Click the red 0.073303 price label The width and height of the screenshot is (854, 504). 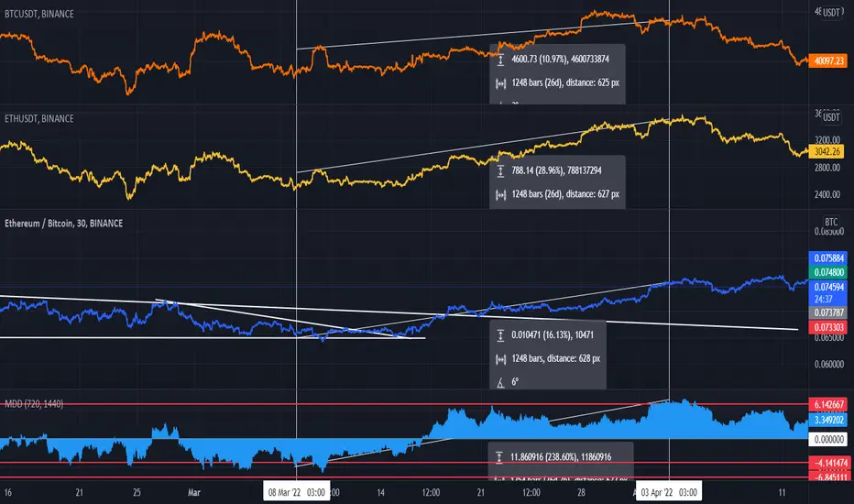tap(827, 327)
